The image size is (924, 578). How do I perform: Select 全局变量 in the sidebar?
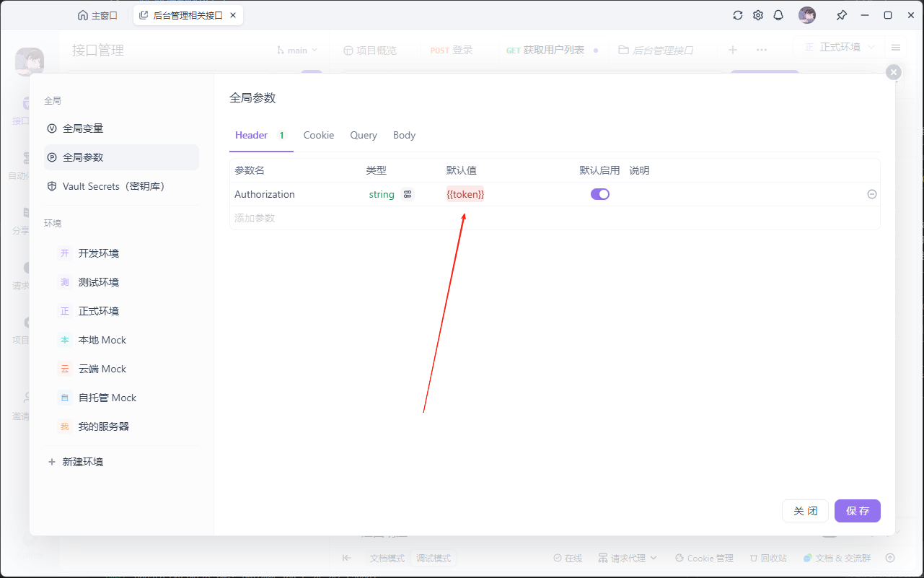pyautogui.click(x=83, y=128)
